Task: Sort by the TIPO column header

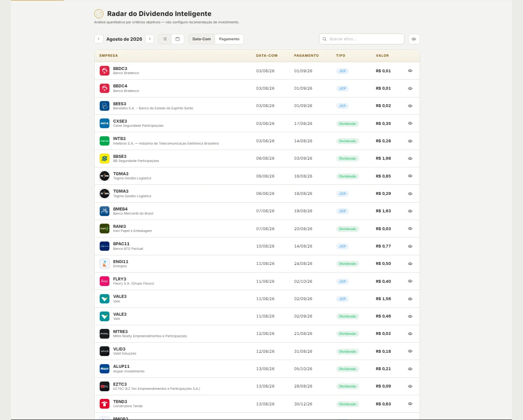Action: coord(340,56)
